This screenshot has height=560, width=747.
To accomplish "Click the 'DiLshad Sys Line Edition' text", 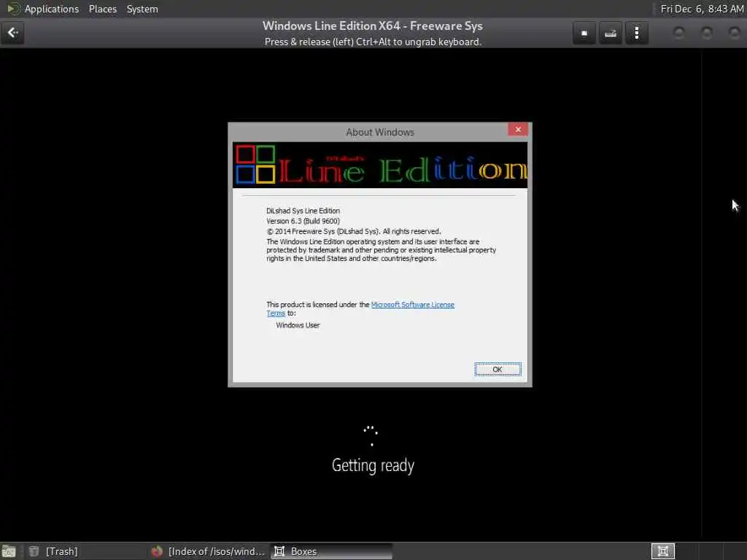I will [x=303, y=211].
